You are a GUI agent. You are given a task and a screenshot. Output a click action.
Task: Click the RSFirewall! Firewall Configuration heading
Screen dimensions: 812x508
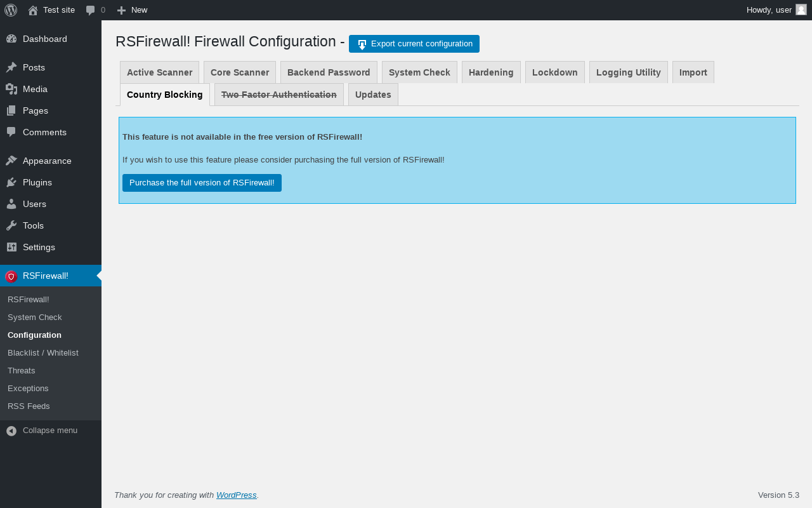point(230,41)
